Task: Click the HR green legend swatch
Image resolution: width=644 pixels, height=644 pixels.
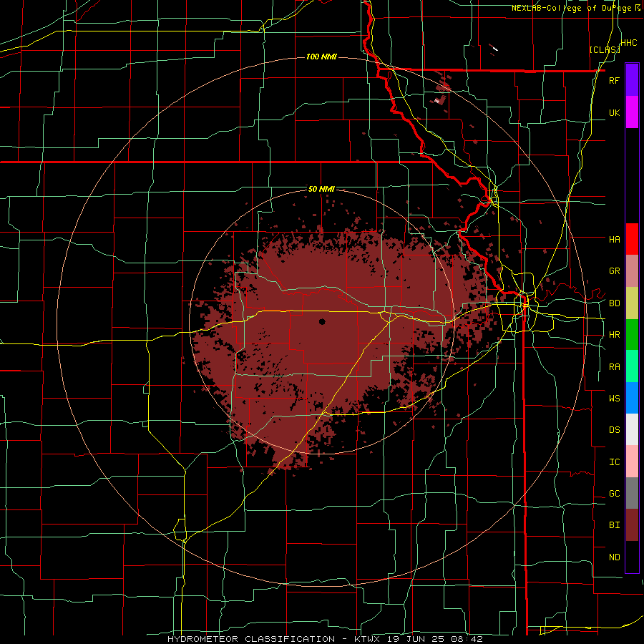Action: tap(632, 335)
